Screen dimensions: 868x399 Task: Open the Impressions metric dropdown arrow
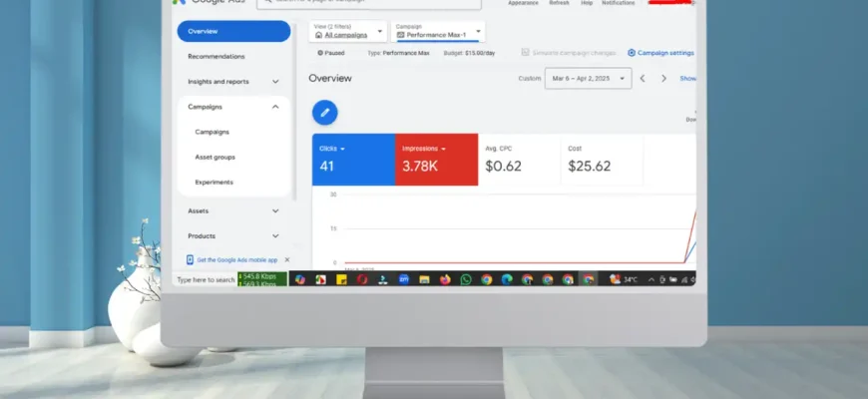(443, 149)
